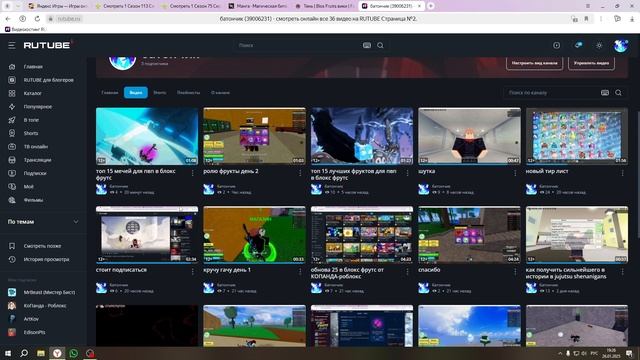Open options menu for 'кручу гачу день 1'
The width and height of the screenshot is (640, 360).
click(300, 272)
